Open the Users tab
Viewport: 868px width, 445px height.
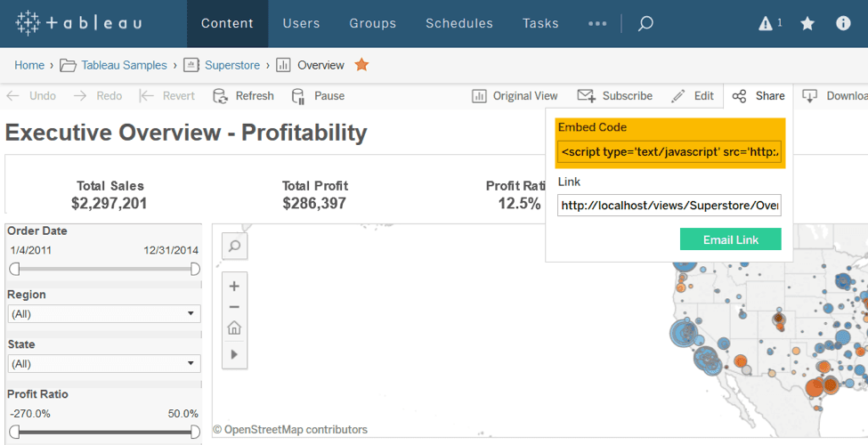(x=301, y=24)
